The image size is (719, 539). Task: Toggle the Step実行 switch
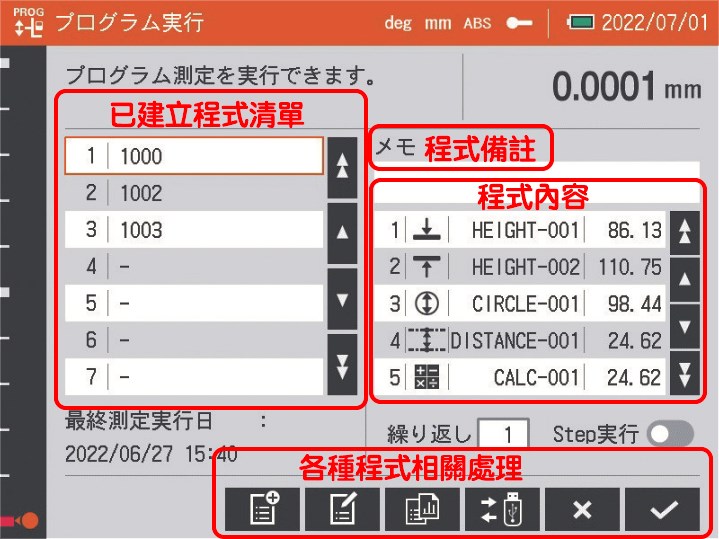point(669,434)
